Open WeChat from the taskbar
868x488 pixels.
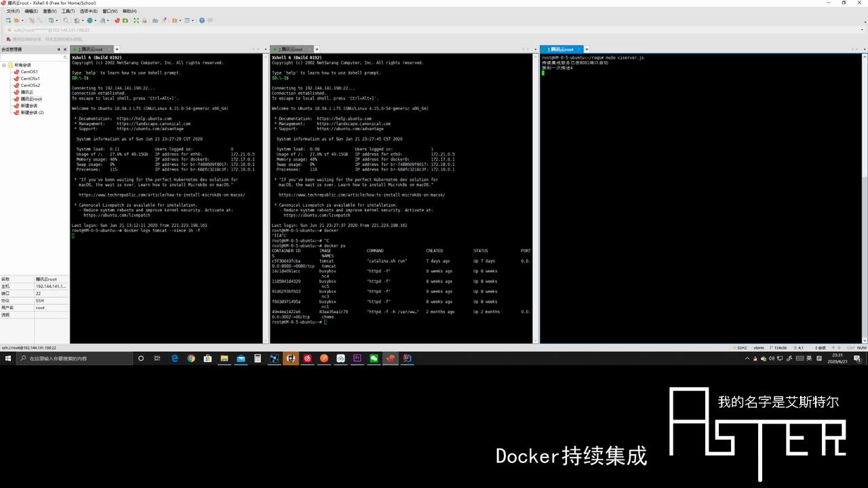374,359
